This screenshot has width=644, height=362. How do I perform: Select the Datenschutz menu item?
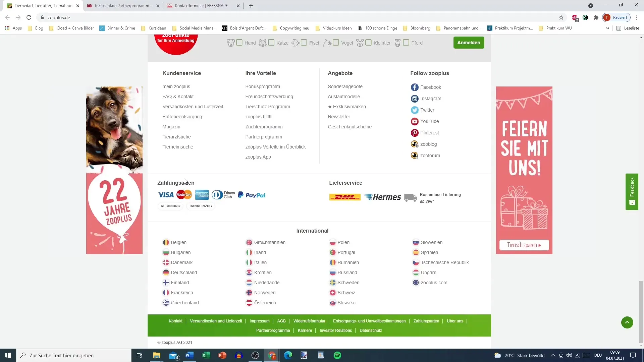click(371, 330)
